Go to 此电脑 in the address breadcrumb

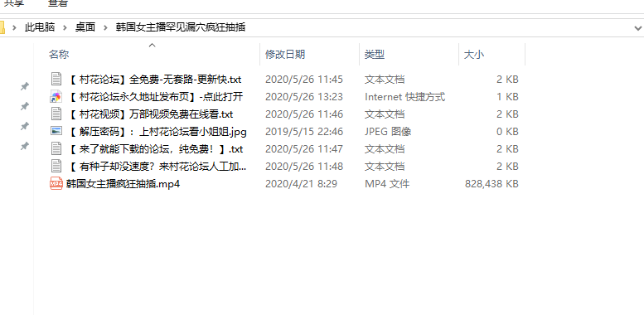(40, 27)
